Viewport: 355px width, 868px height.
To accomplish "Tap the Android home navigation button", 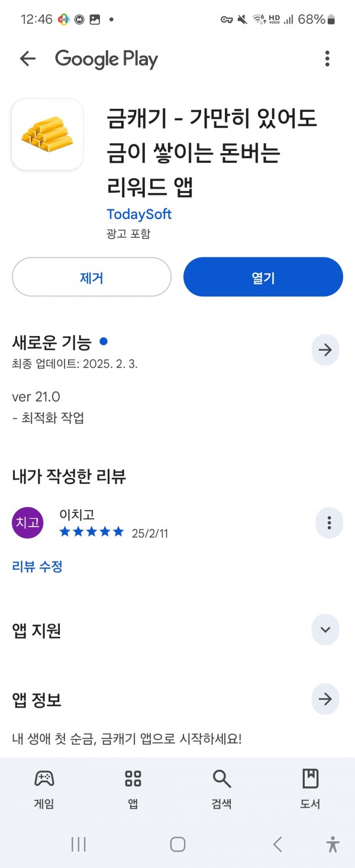I will tap(177, 844).
